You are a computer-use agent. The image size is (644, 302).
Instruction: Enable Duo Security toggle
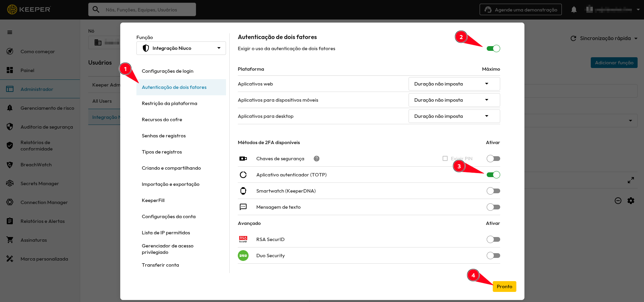coord(493,256)
